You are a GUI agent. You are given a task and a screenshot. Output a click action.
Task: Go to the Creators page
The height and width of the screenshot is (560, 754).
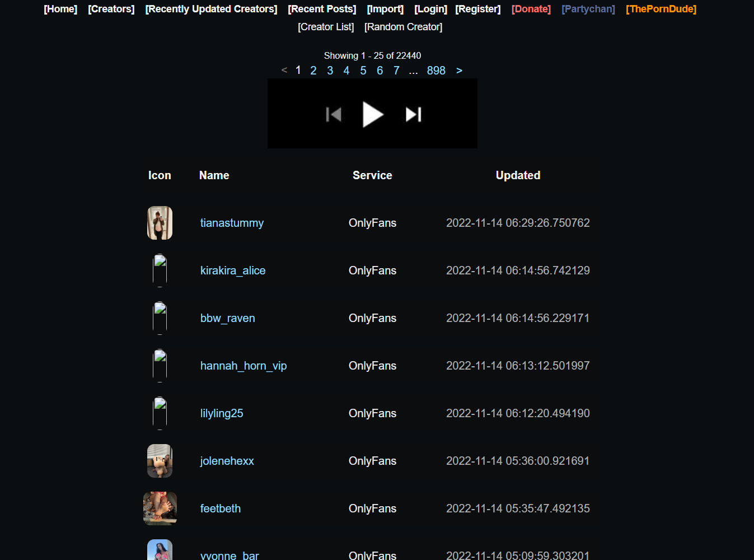pyautogui.click(x=111, y=9)
